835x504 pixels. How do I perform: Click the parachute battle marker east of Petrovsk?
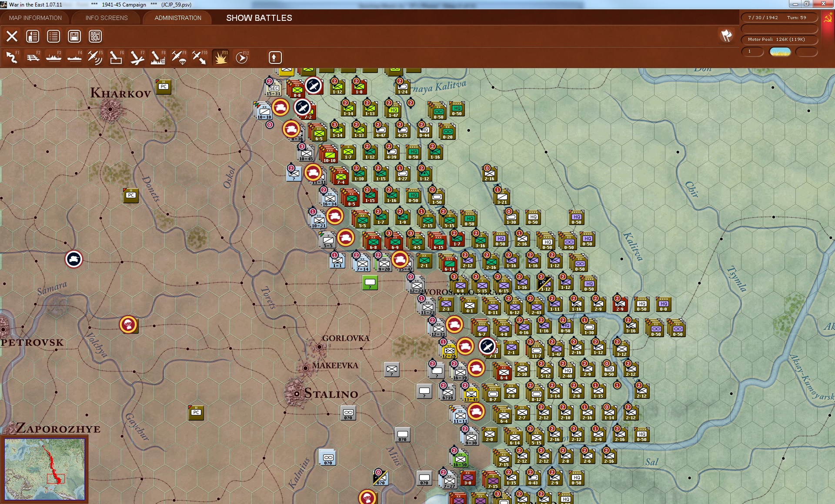tap(128, 324)
